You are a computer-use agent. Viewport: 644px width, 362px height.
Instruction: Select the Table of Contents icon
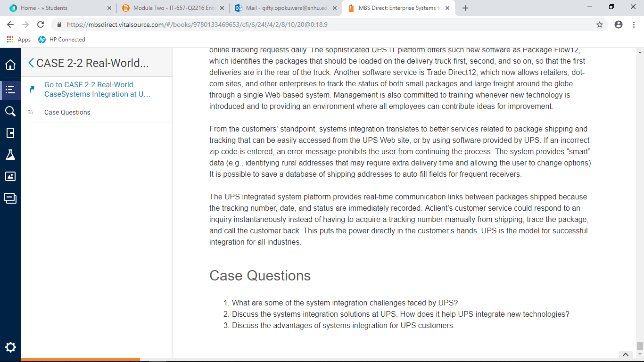pyautogui.click(x=10, y=90)
